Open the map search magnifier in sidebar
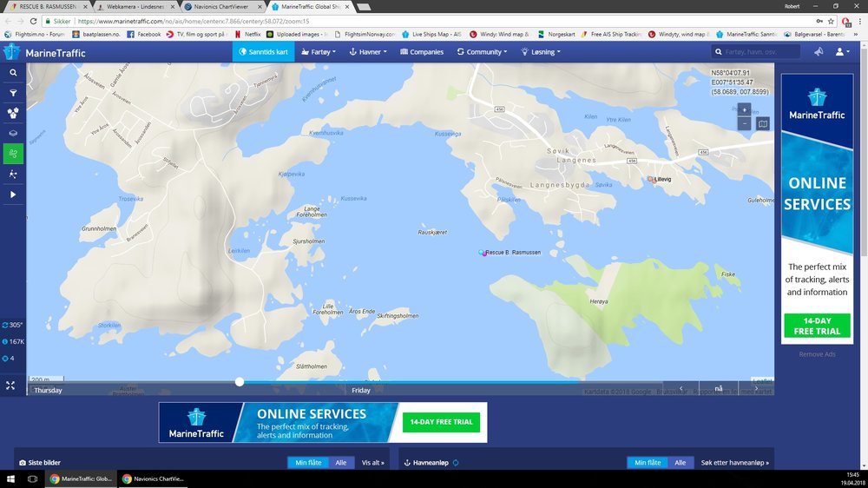Image resolution: width=868 pixels, height=488 pixels. point(13,73)
